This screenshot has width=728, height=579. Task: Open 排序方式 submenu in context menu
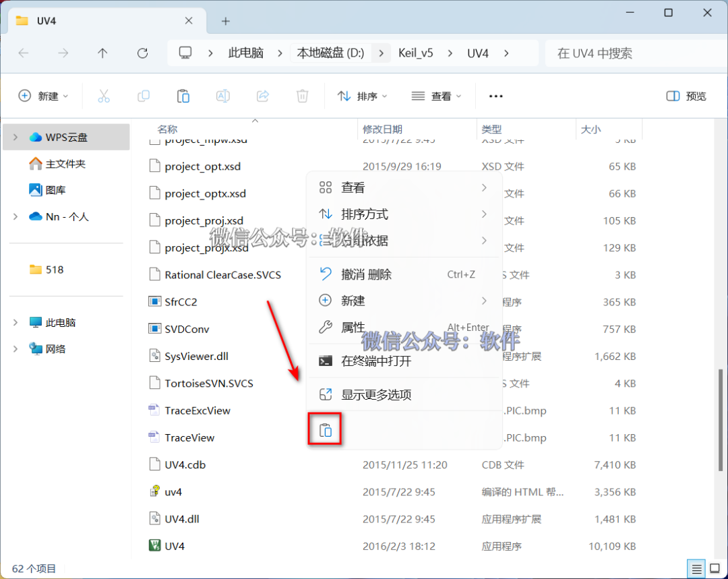404,214
